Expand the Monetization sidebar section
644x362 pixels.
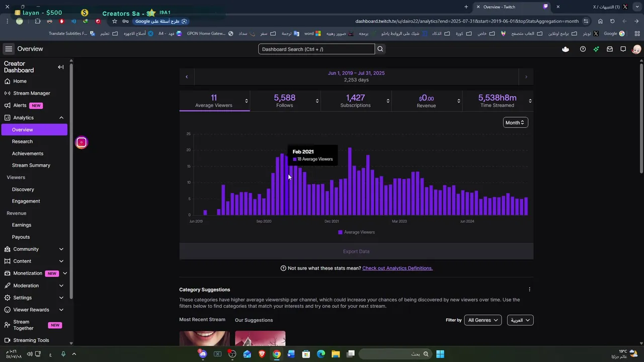(65, 274)
